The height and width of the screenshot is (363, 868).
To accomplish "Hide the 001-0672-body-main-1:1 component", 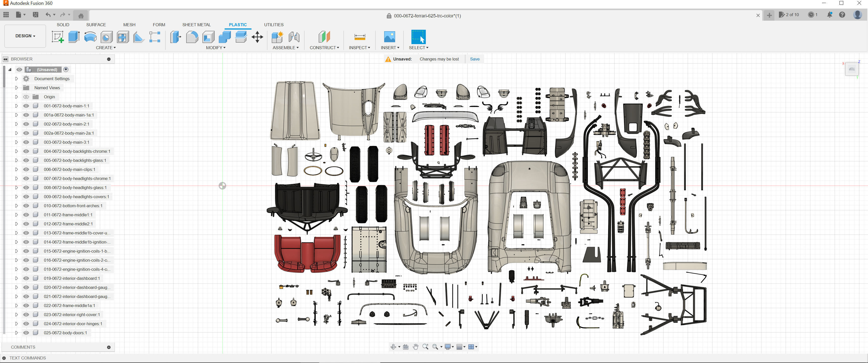I will 26,106.
